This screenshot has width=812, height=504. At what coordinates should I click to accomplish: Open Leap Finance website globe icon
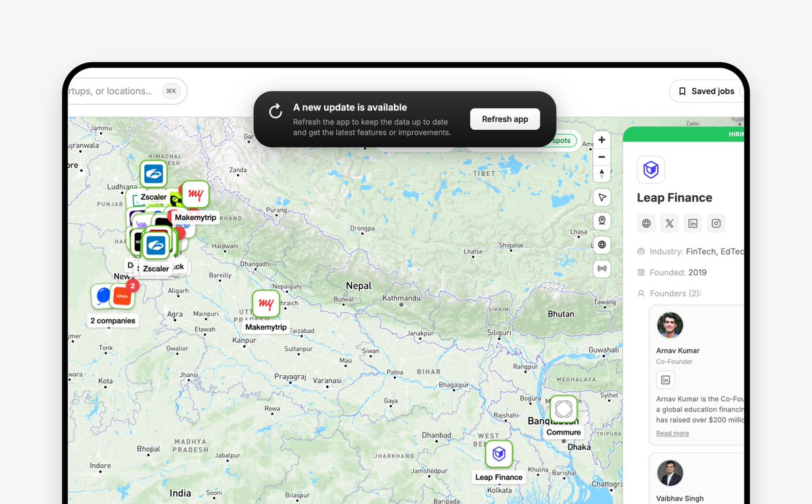[646, 223]
